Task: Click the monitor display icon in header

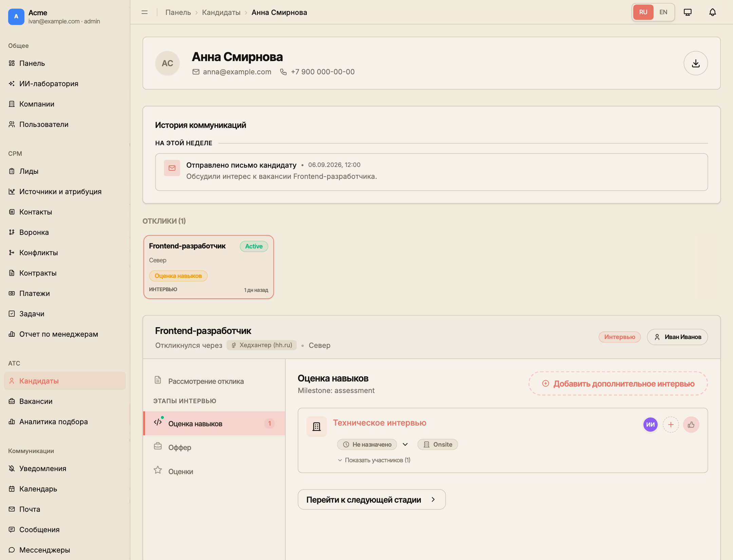Action: [688, 12]
